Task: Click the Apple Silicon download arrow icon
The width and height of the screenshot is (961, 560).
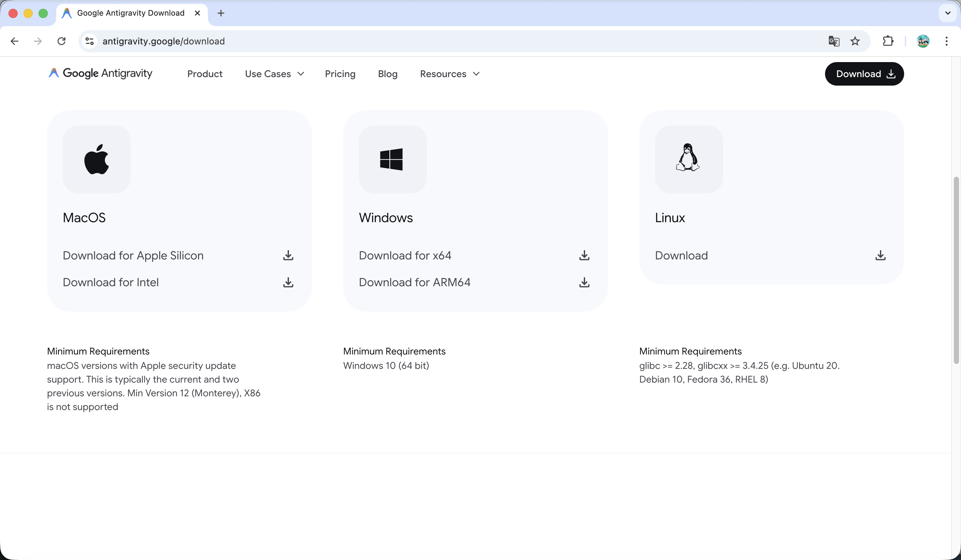Action: (288, 255)
